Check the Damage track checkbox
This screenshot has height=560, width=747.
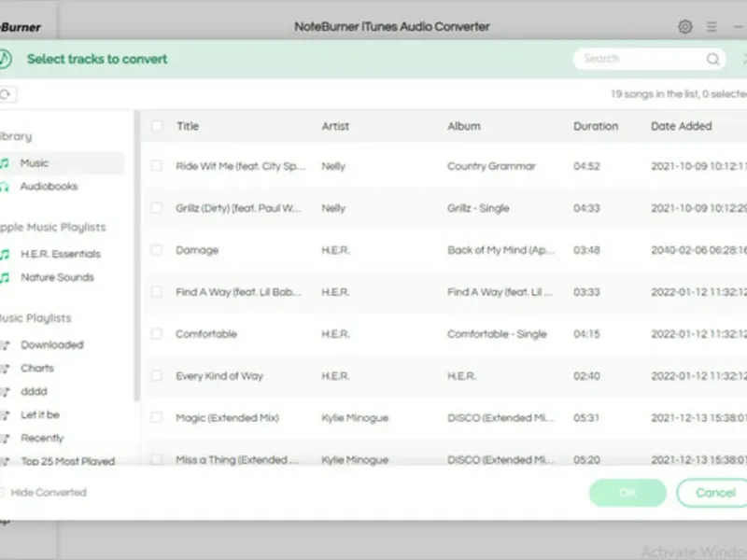click(156, 250)
